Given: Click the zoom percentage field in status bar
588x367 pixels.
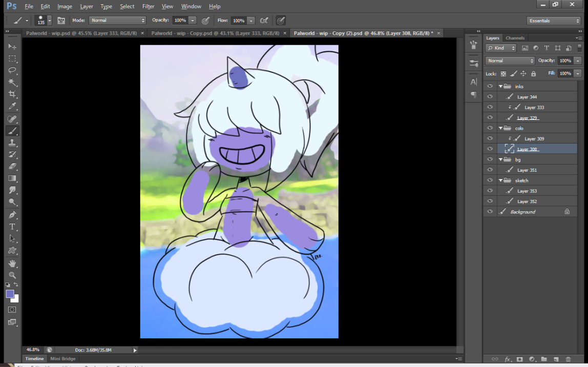Looking at the screenshot, I should pos(33,350).
